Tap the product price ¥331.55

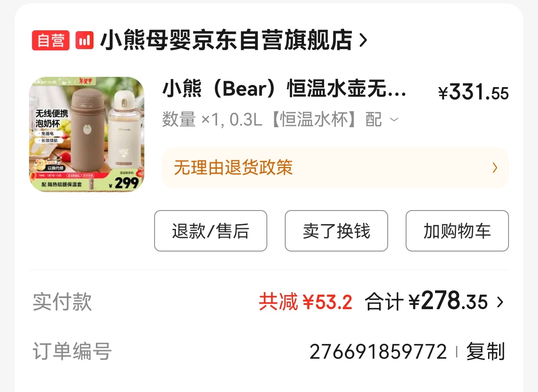(474, 92)
